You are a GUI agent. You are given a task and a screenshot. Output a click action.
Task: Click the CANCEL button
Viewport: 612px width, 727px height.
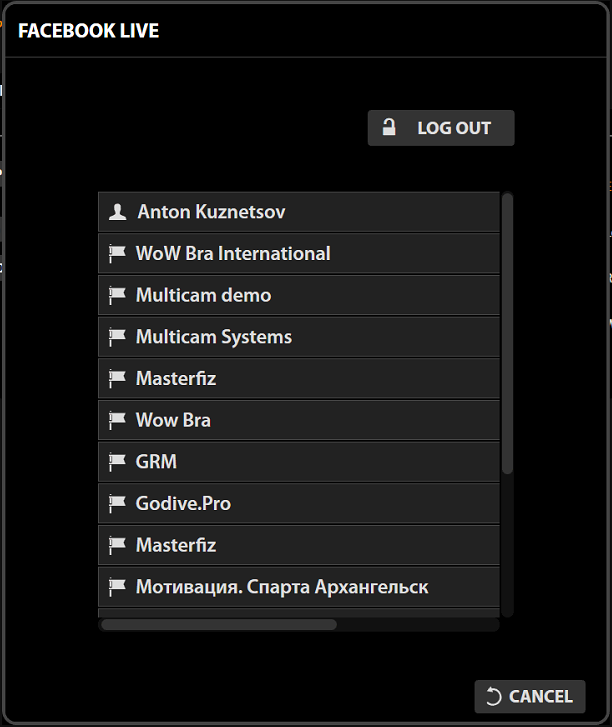click(530, 696)
